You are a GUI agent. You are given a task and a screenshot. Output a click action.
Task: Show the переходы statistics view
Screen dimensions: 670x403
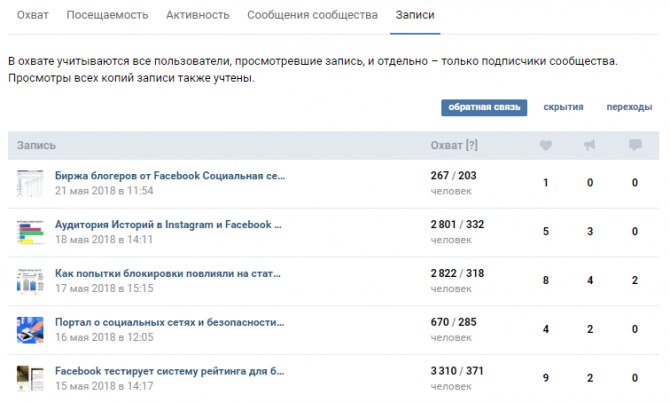tap(629, 107)
